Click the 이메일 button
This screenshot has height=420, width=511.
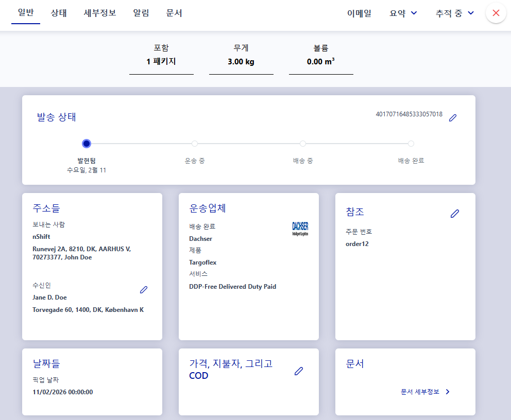click(359, 13)
